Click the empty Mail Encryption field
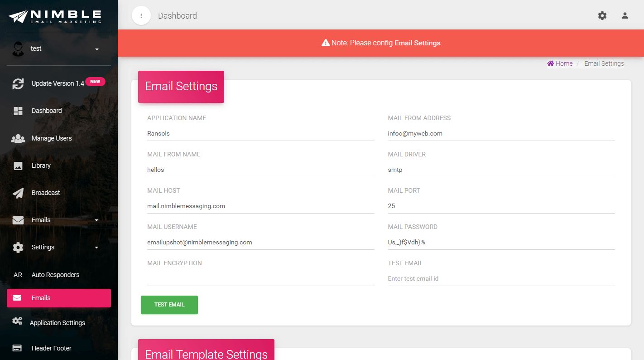This screenshot has width=644, height=360. coord(261,279)
